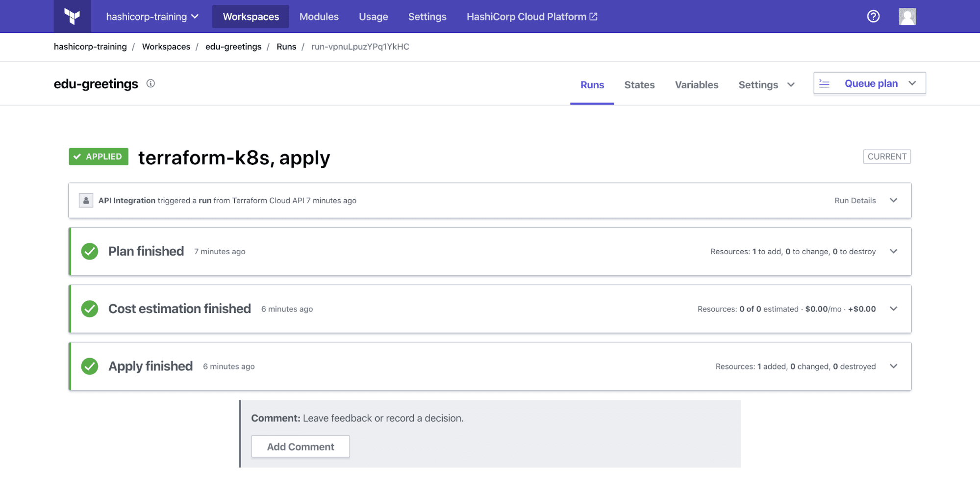
Task: Click the Cost estimation finished check icon
Action: [x=90, y=309]
